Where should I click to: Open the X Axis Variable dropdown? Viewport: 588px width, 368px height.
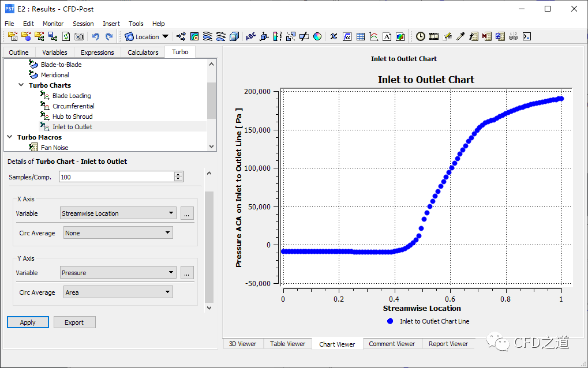tap(118, 213)
